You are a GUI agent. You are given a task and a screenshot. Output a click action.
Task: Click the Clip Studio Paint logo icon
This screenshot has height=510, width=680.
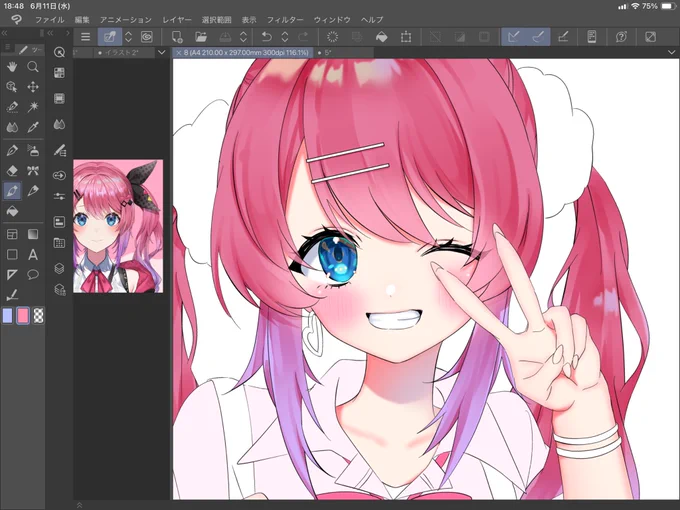pyautogui.click(x=16, y=20)
